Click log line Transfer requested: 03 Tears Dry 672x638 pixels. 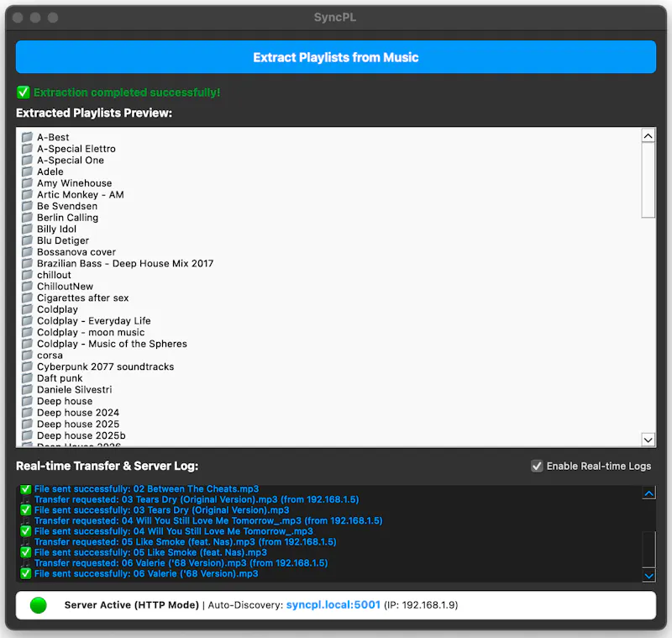(197, 499)
